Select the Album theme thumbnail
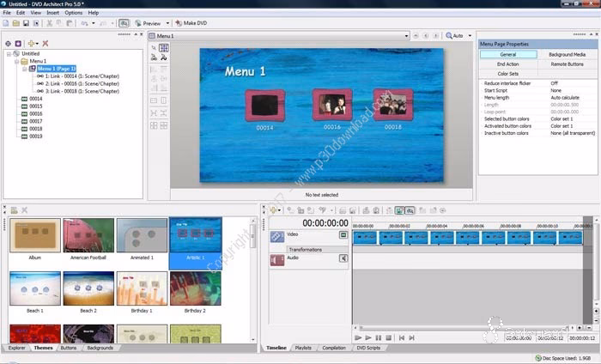The height and width of the screenshot is (364, 601). (35, 235)
